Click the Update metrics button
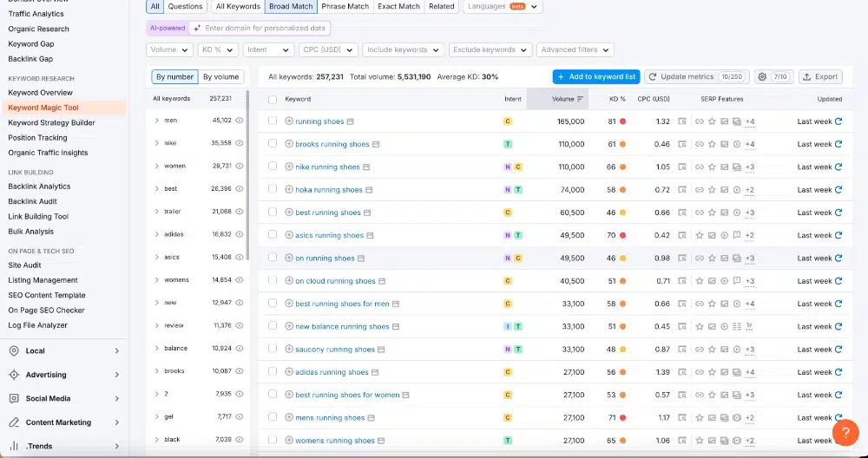The height and width of the screenshot is (458, 868). point(696,77)
